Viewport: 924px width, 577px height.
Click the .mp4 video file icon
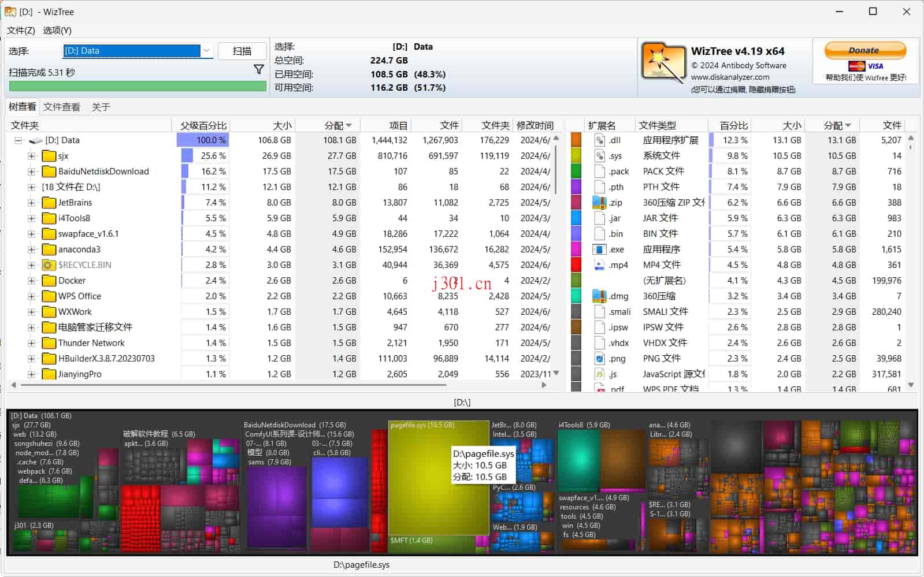coord(599,265)
